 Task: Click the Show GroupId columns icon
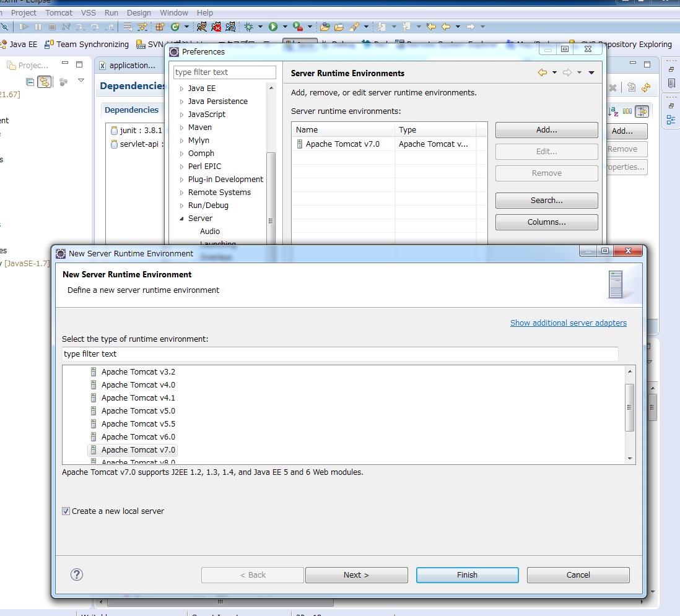pyautogui.click(x=627, y=112)
